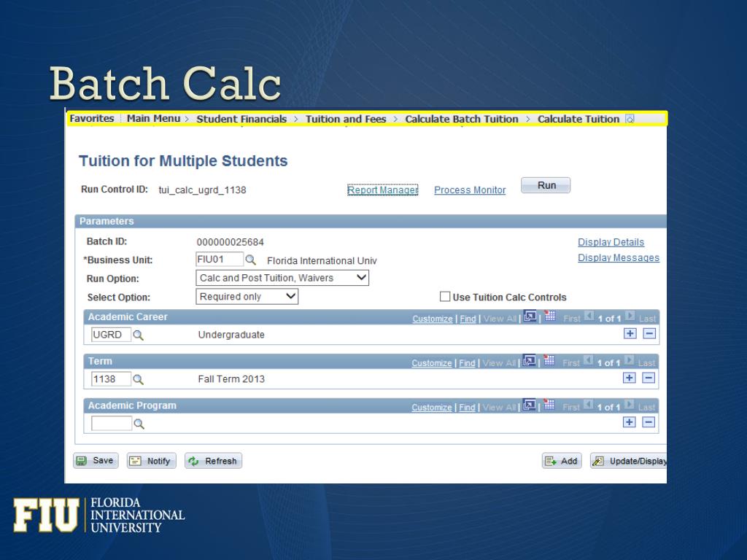The width and height of the screenshot is (747, 560).
Task: Delete the Academic Career row with minus
Action: (649, 333)
